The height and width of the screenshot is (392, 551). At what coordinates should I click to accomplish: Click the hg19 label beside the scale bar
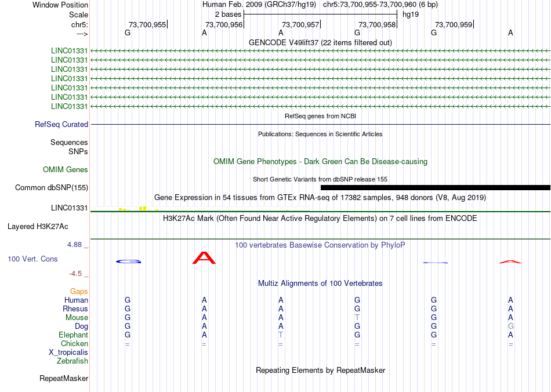coord(411,14)
